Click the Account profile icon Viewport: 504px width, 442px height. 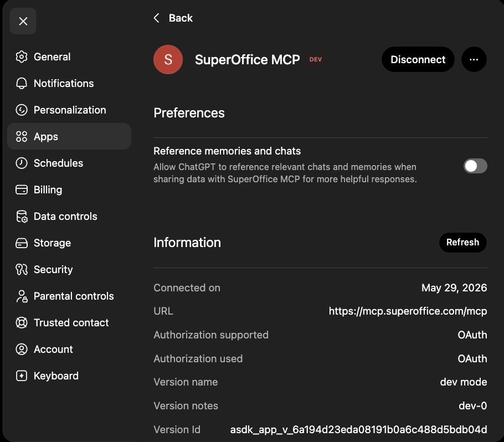22,349
